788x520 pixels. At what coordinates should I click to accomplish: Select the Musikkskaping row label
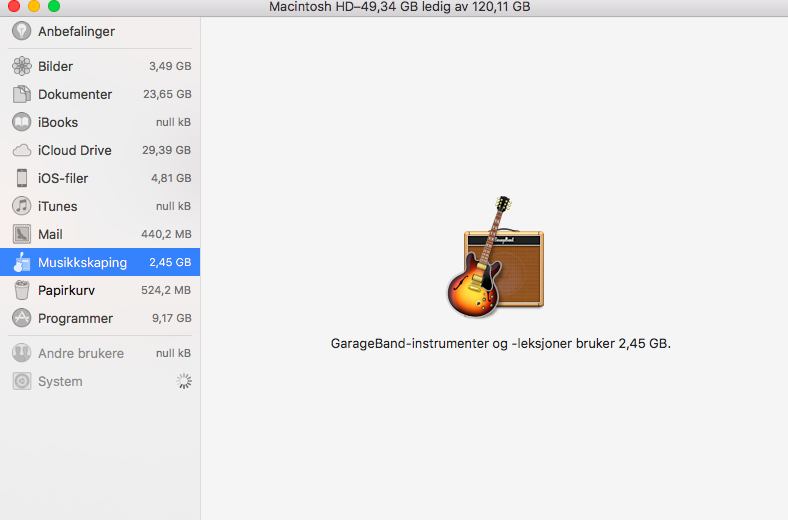[82, 263]
